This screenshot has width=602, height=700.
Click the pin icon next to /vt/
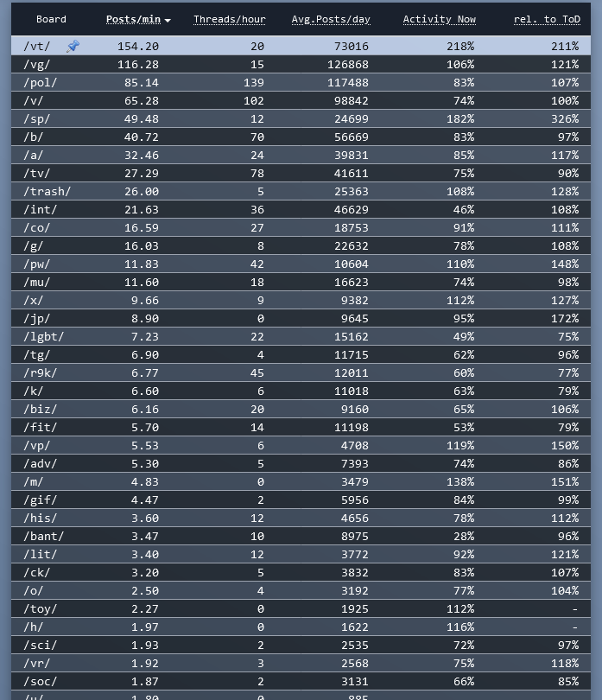(x=73, y=46)
